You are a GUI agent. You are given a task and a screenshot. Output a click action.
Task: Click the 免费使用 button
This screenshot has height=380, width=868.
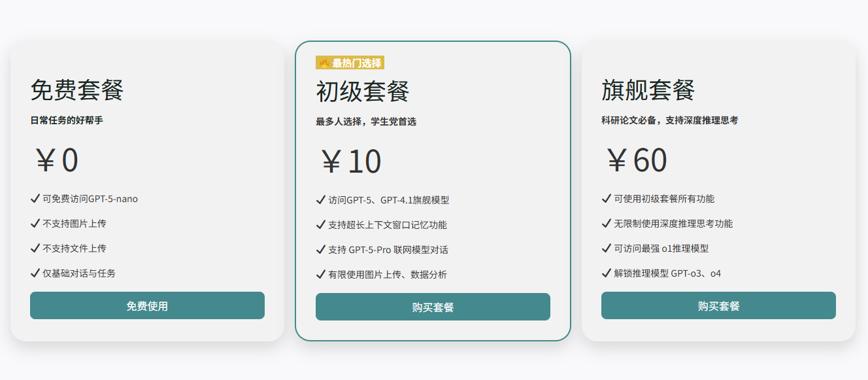(147, 305)
